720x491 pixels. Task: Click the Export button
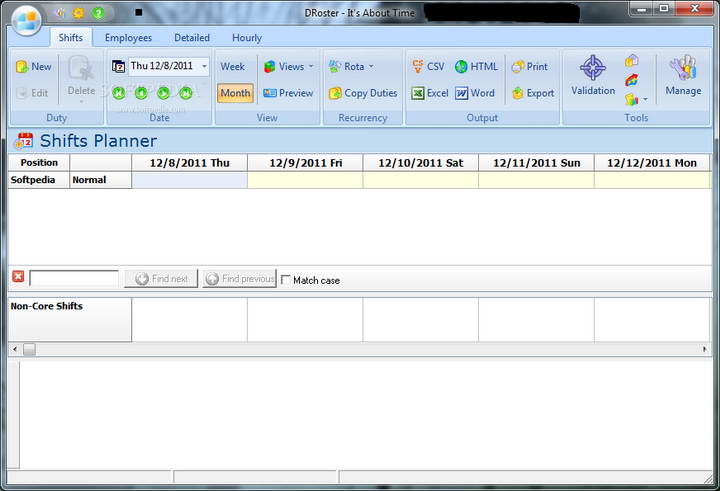pyautogui.click(x=533, y=93)
